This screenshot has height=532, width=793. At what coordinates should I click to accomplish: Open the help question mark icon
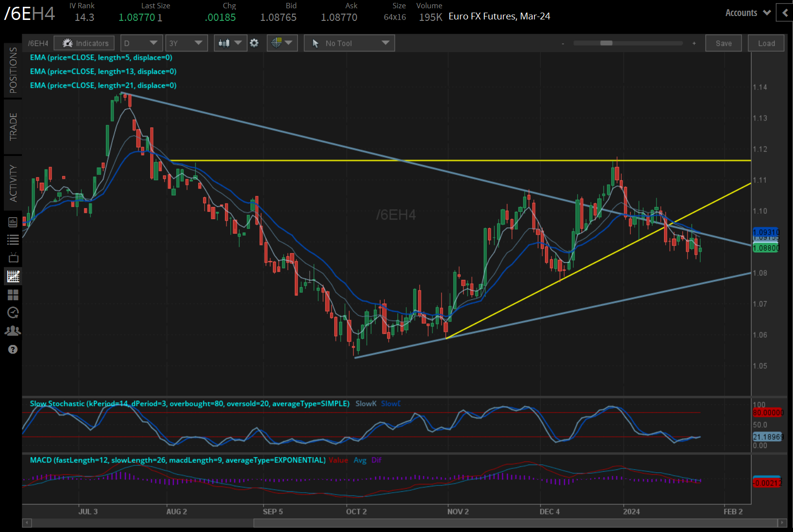[x=13, y=349]
